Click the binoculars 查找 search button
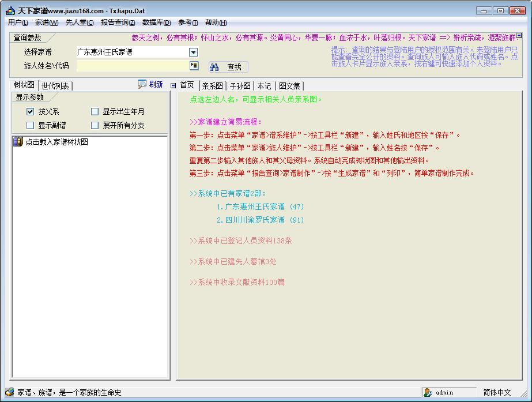Viewport: 532px width, 402px height. point(228,67)
